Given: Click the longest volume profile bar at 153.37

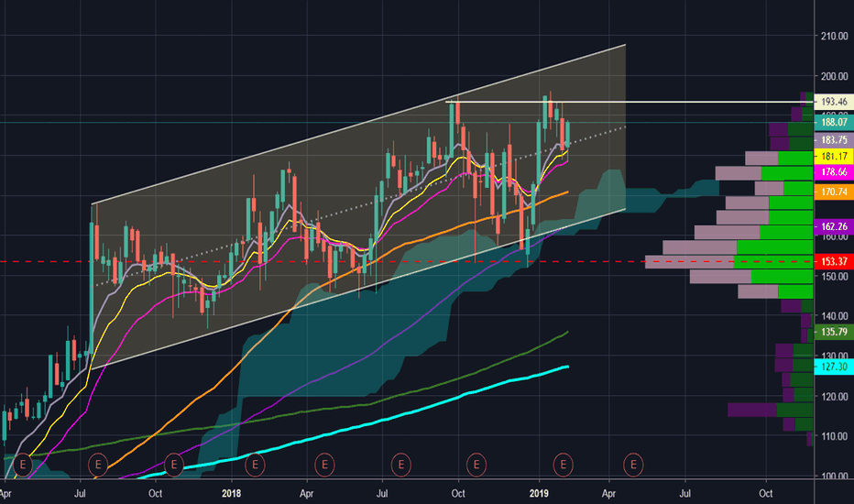Looking at the screenshot, I should [728, 262].
